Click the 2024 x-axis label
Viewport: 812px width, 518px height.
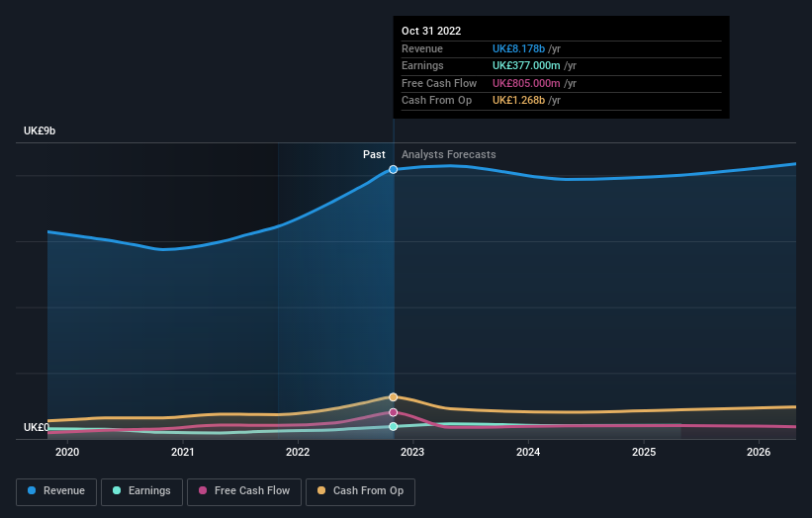pyautogui.click(x=528, y=452)
